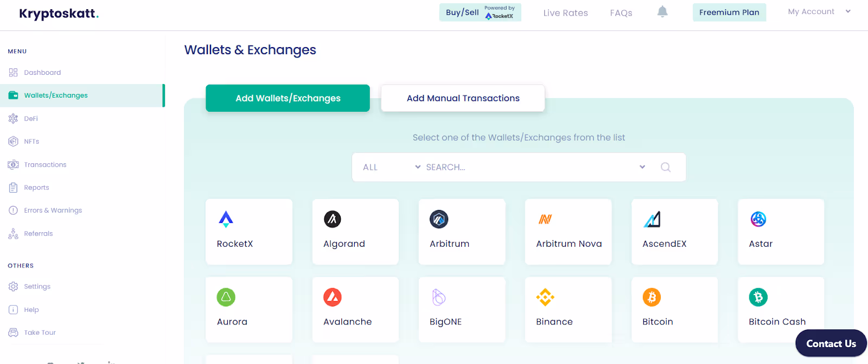Select the Algorand card name
868x364 pixels.
[344, 244]
